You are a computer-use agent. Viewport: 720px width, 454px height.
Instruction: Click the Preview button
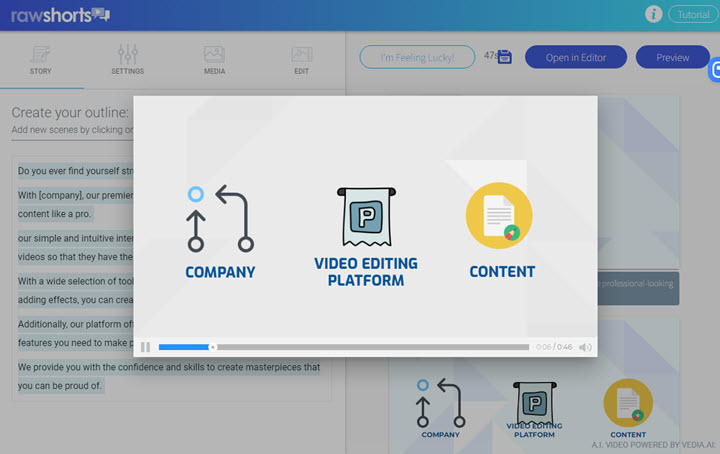pos(672,57)
